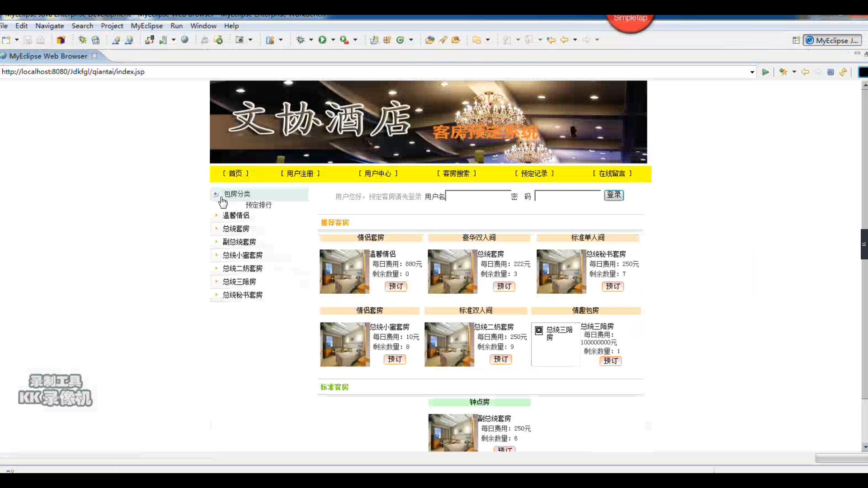Close the MyEclipse Web Browser tab
Image resolution: width=868 pixels, height=488 pixels.
tap(94, 56)
